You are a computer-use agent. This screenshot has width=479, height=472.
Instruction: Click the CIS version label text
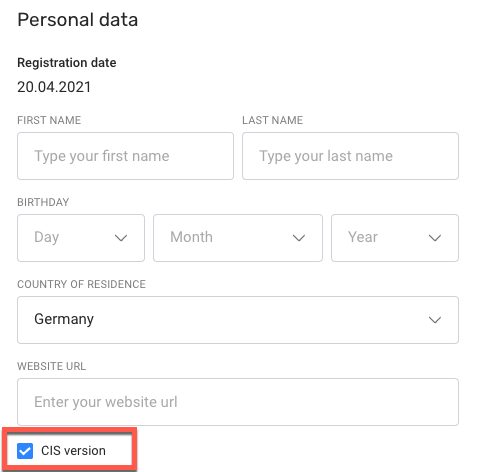point(73,451)
